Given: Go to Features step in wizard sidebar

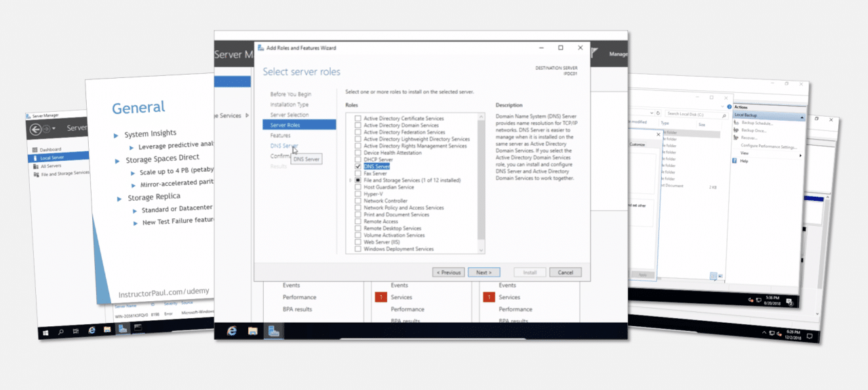Looking at the screenshot, I should [x=280, y=136].
